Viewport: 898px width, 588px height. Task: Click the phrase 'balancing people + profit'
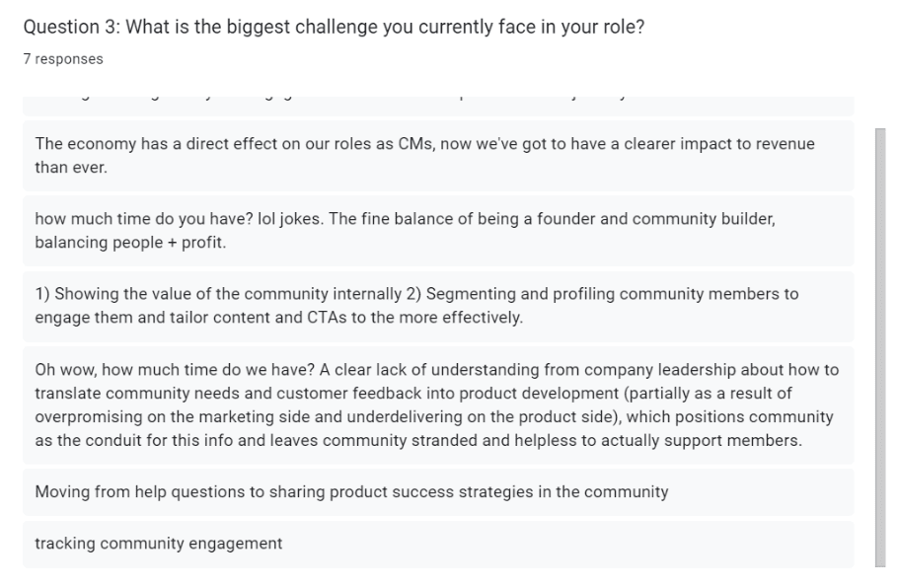(x=130, y=242)
